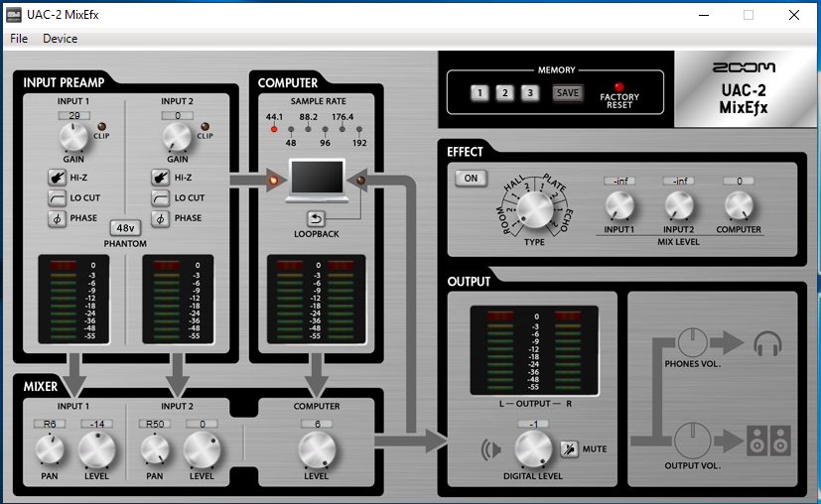Select 88.2 sample rate

(309, 129)
